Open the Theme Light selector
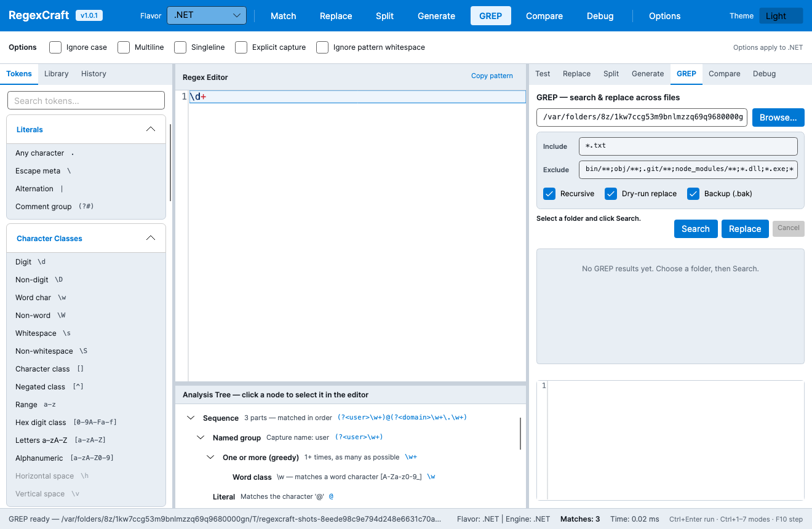The image size is (812, 529). [781, 15]
